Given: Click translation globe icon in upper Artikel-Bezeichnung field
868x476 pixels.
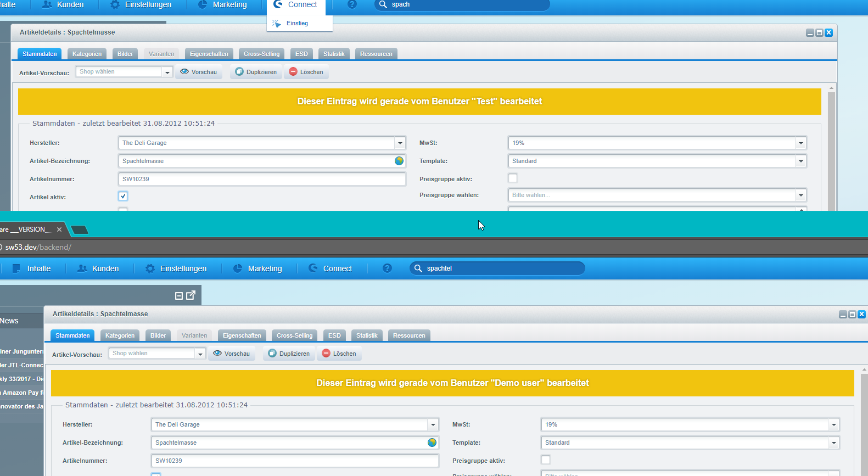Looking at the screenshot, I should pos(399,161).
